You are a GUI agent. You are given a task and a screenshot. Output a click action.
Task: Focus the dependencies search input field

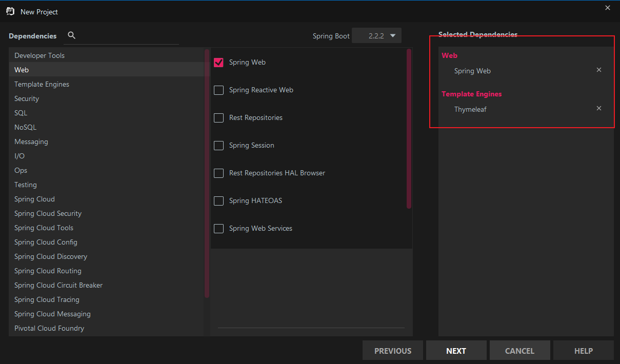click(x=128, y=36)
